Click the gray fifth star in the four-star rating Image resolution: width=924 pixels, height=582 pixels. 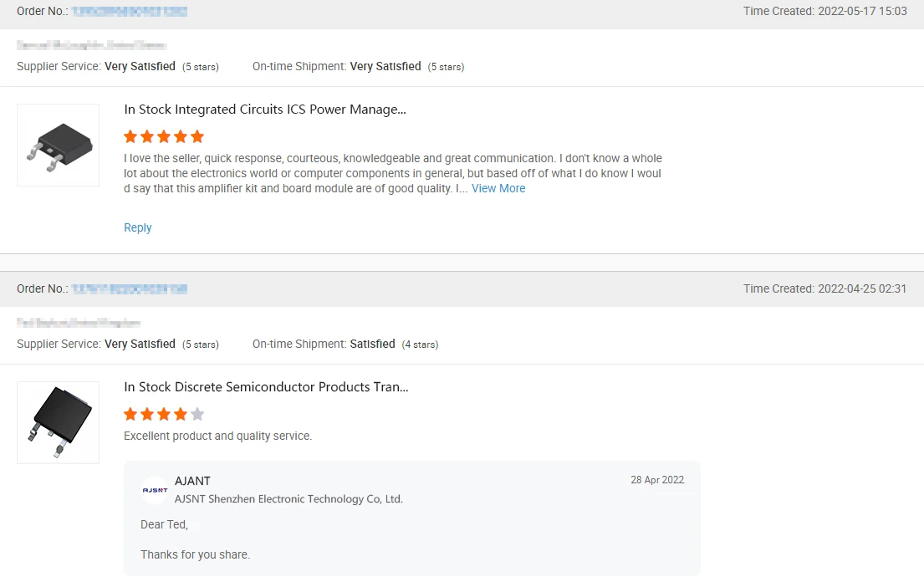(197, 414)
